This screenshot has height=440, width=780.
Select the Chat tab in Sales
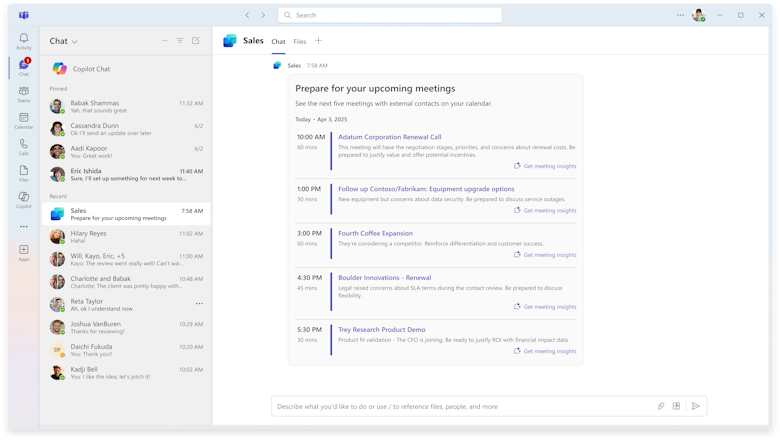[278, 42]
